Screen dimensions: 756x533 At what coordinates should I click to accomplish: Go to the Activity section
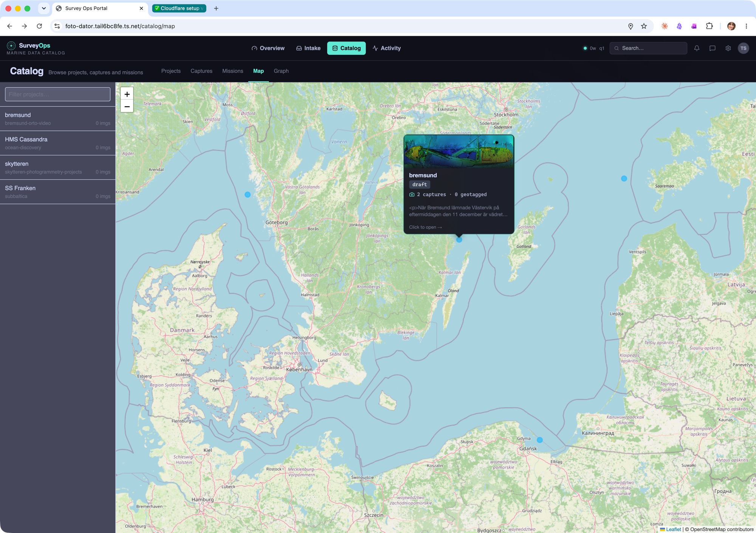click(386, 48)
